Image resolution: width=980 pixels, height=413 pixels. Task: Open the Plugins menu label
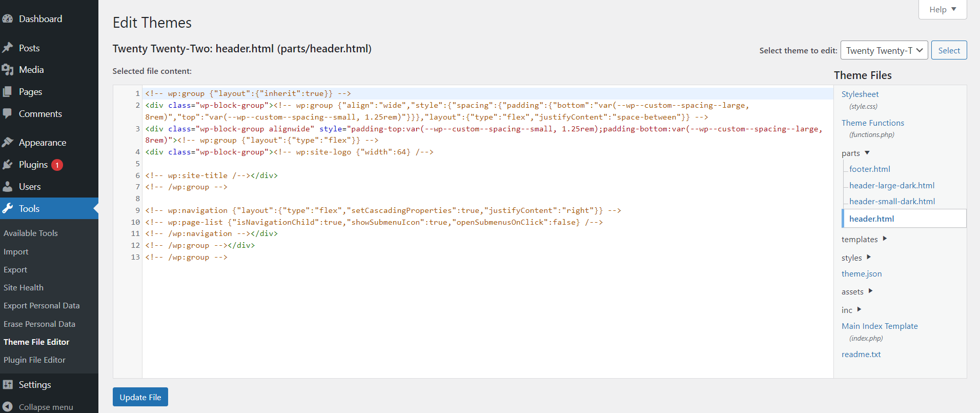[33, 165]
